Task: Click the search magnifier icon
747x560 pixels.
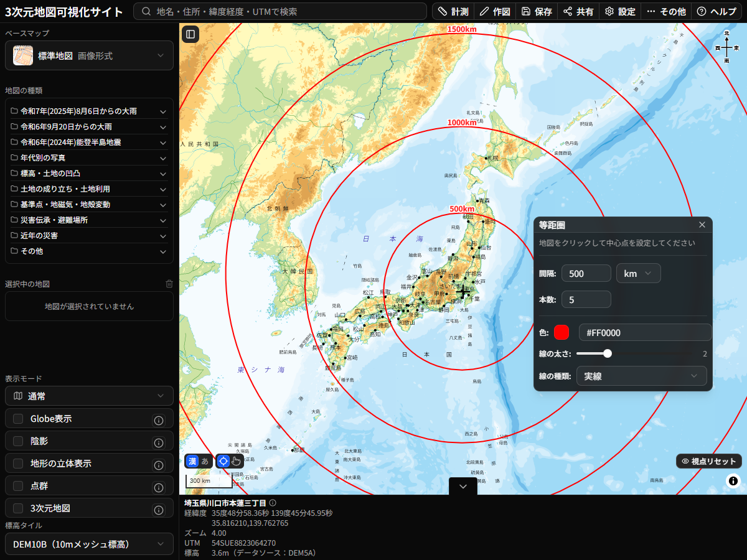Action: pos(146,11)
